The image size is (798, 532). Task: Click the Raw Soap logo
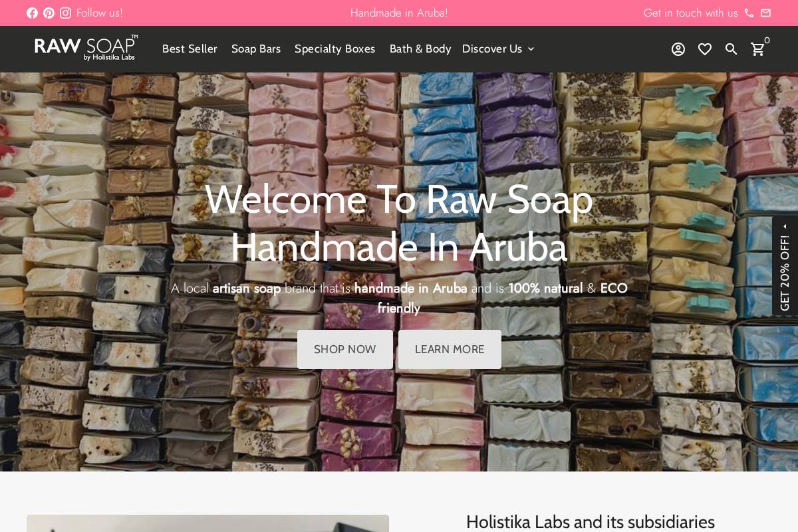tap(86, 48)
